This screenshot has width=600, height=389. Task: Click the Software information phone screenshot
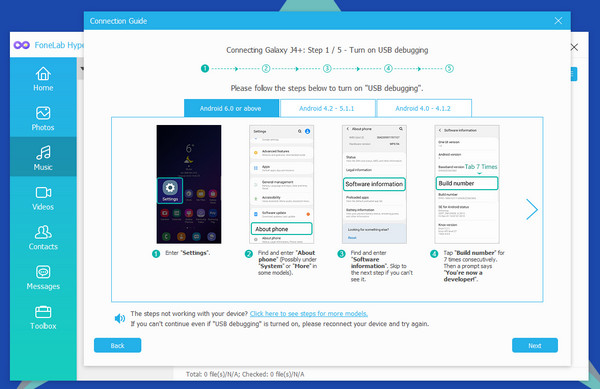point(374,184)
